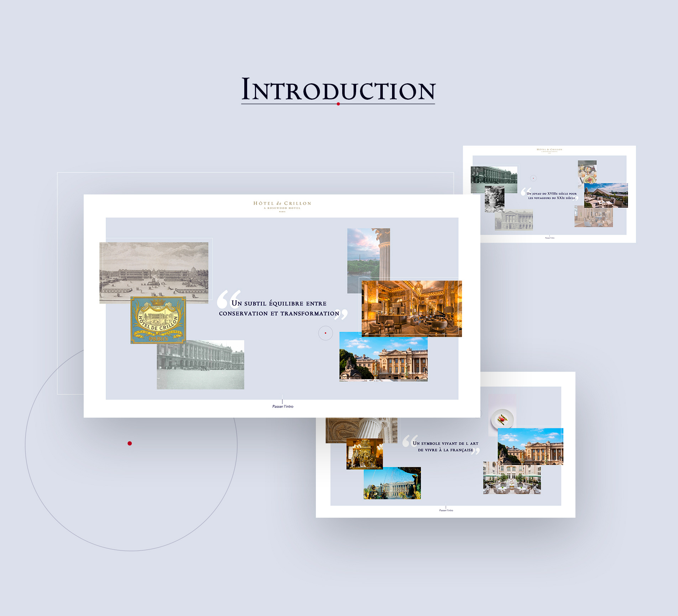Select the blue vintage Hôtel de Crillon Paris label
Image resolution: width=678 pixels, height=616 pixels.
(158, 320)
